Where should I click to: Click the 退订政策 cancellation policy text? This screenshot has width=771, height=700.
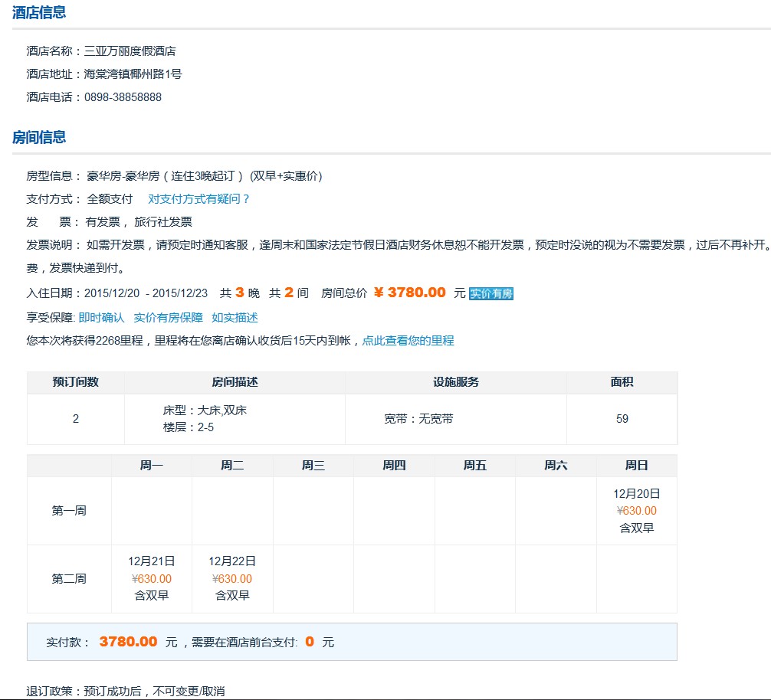[126, 691]
